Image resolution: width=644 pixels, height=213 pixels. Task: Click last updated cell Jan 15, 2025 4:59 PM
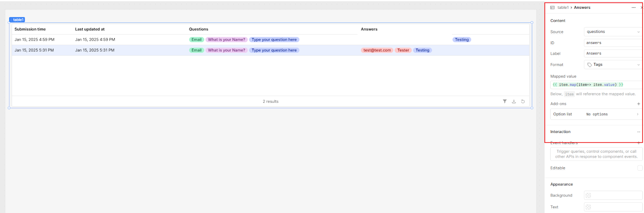(95, 39)
